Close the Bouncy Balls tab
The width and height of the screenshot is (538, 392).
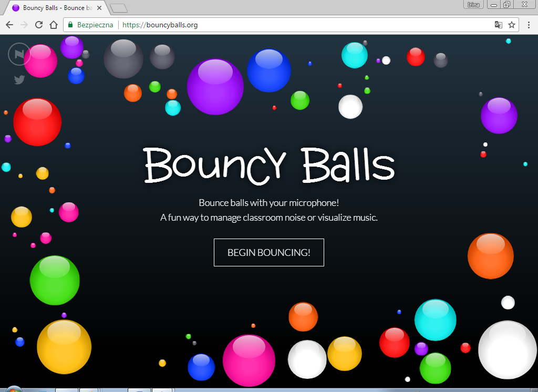(x=99, y=8)
